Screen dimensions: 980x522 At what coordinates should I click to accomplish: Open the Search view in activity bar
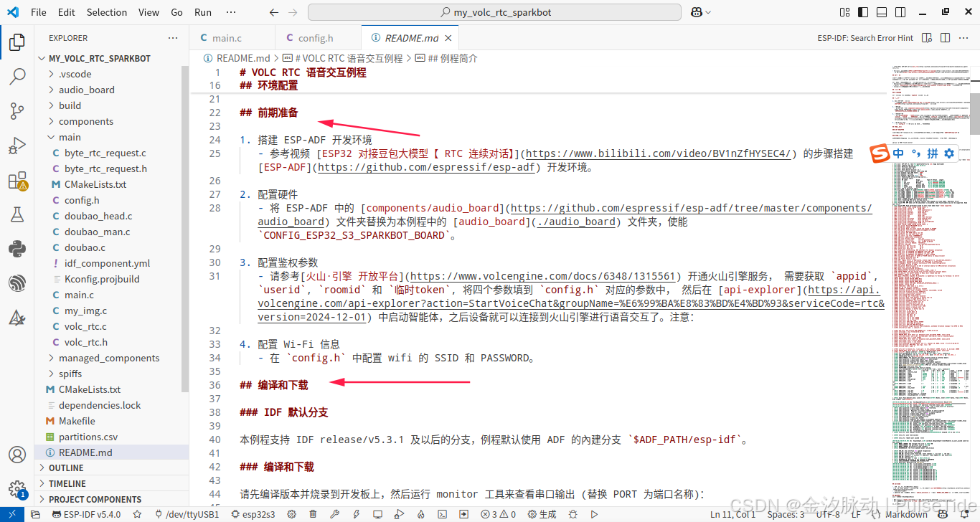coord(17,76)
